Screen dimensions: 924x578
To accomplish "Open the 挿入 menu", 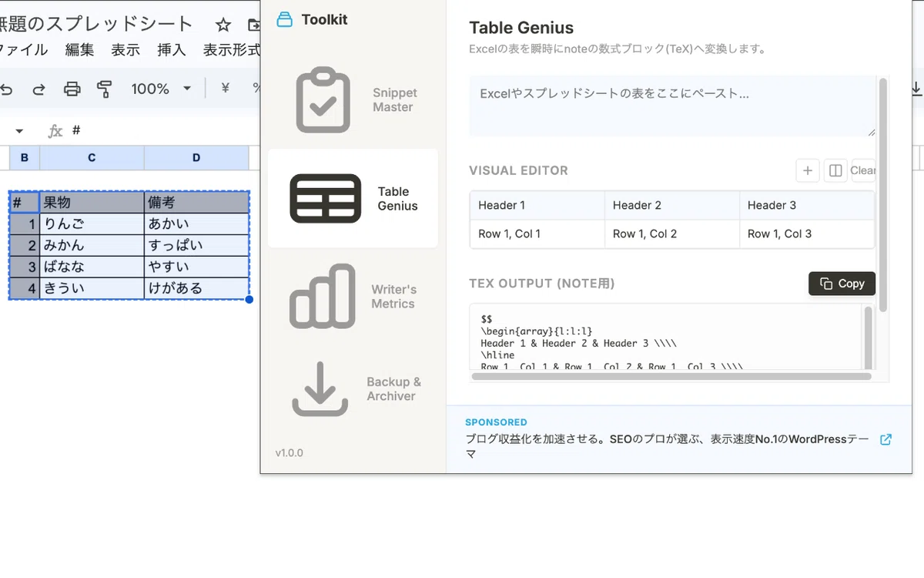I will [172, 50].
